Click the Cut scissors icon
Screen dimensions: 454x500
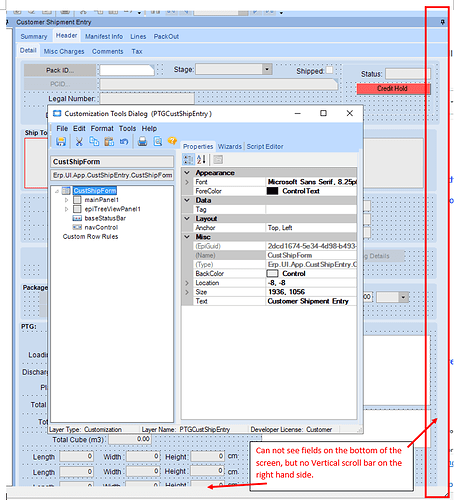point(79,142)
